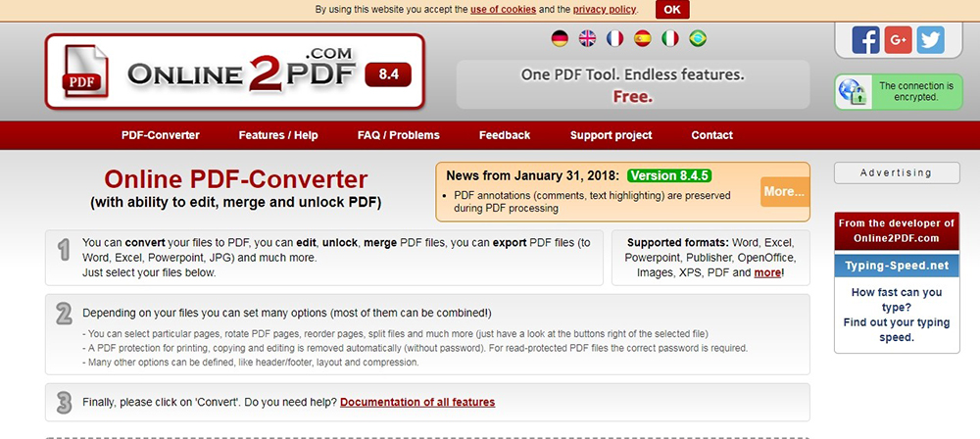Open the Facebook share icon

coord(865,40)
